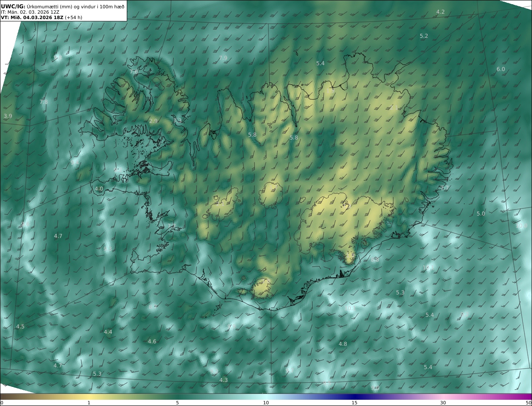Click the map value '7.6' over Westfjords
The height and width of the screenshot is (406, 532).
tap(134, 71)
